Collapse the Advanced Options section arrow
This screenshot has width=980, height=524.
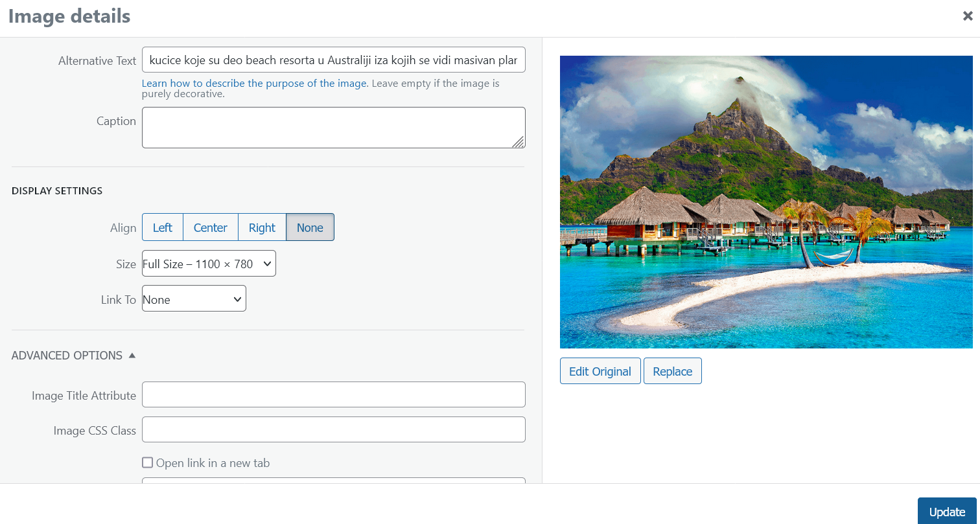(x=132, y=355)
